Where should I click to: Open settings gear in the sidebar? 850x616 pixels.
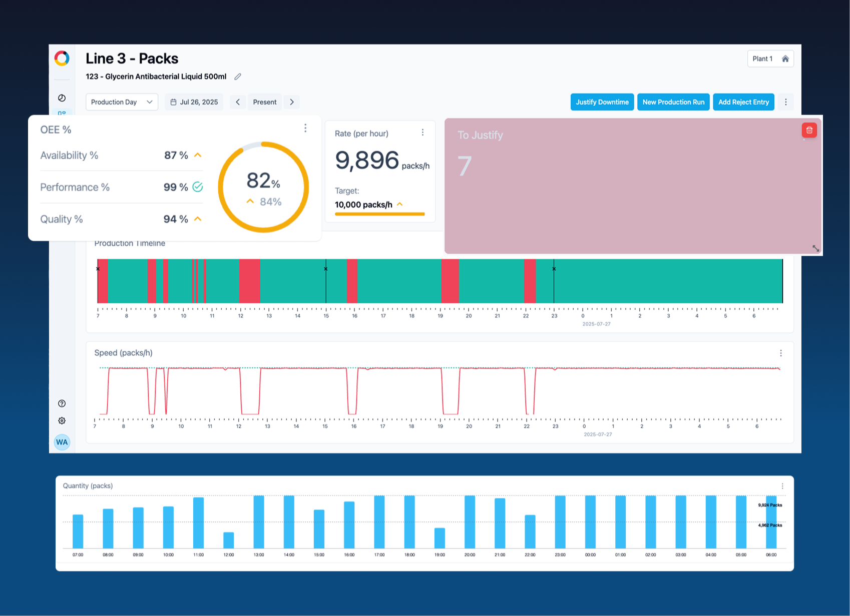tap(62, 421)
